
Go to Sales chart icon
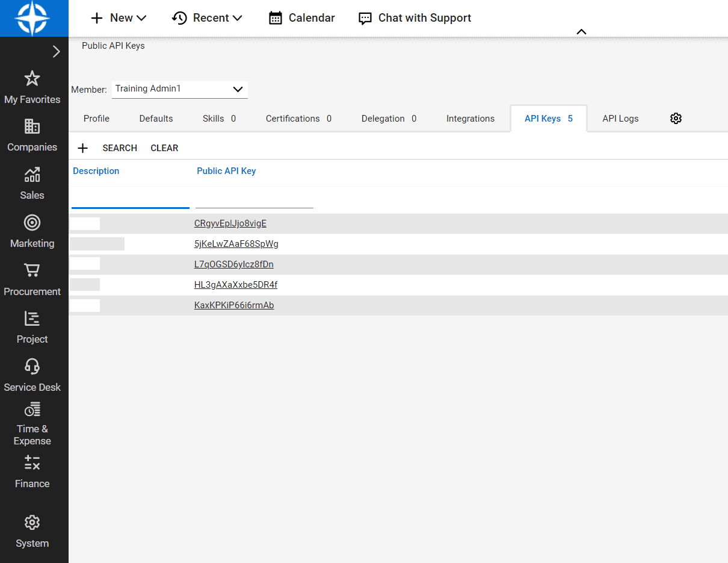[32, 175]
